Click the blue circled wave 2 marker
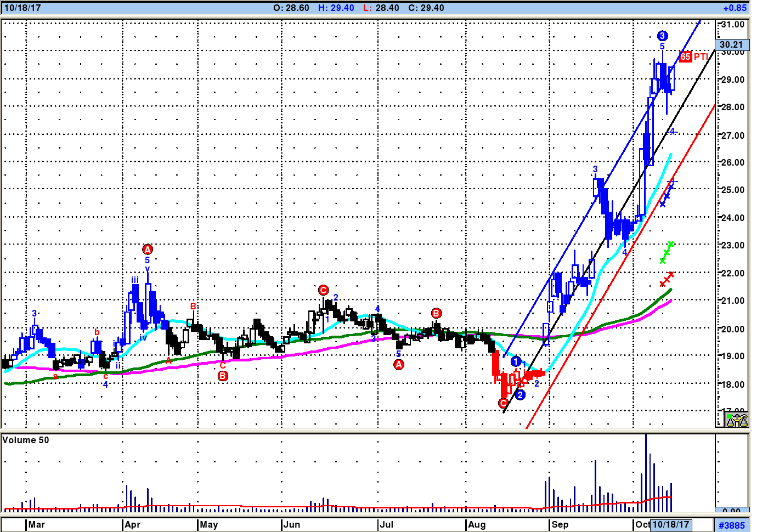 click(x=520, y=394)
